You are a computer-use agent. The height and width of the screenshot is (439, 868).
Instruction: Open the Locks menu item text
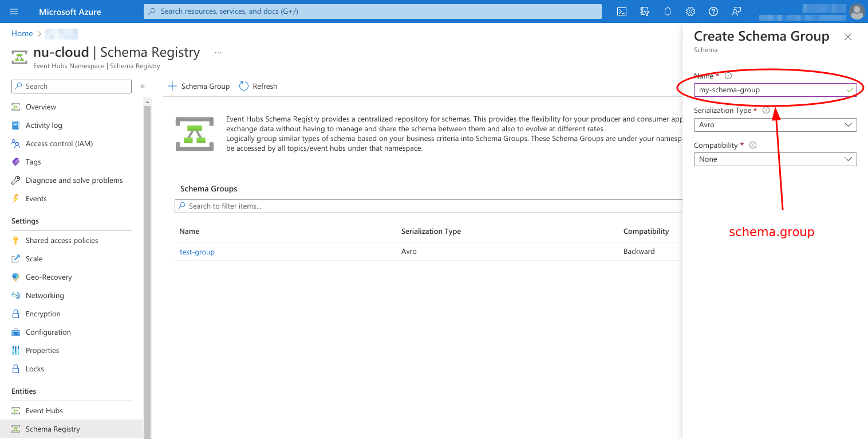point(35,369)
